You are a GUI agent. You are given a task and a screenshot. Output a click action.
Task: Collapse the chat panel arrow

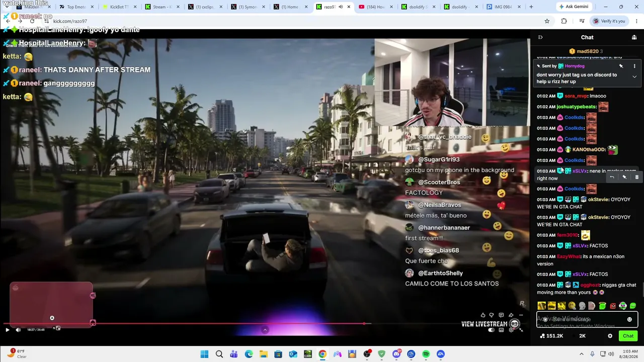[x=540, y=37]
